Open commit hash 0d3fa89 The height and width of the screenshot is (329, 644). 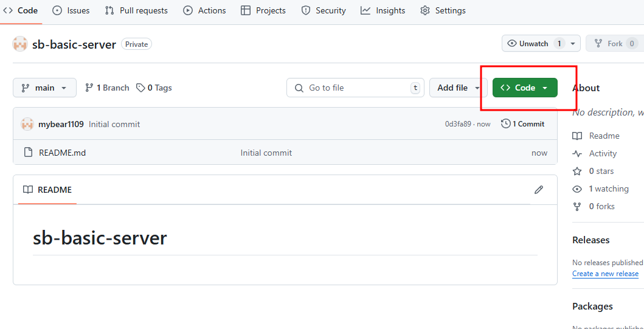pos(458,124)
